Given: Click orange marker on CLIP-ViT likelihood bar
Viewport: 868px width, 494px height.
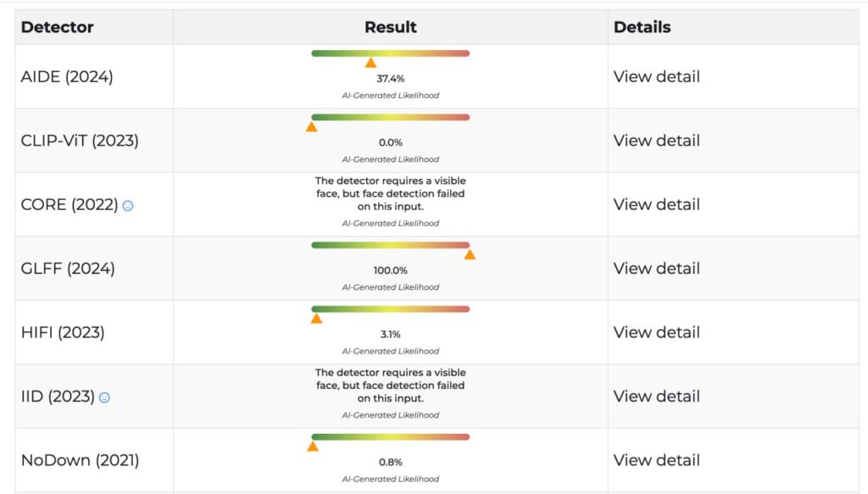Looking at the screenshot, I should click(x=311, y=127).
